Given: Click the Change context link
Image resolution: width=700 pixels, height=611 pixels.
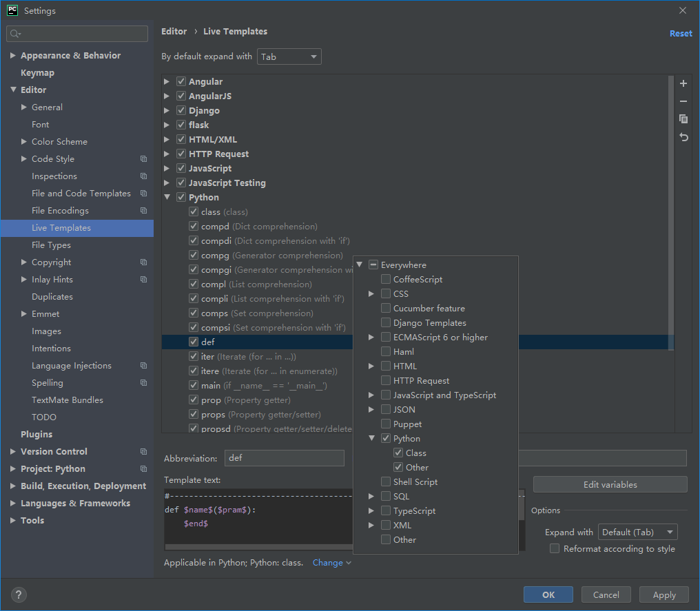Looking at the screenshot, I should (x=331, y=563).
